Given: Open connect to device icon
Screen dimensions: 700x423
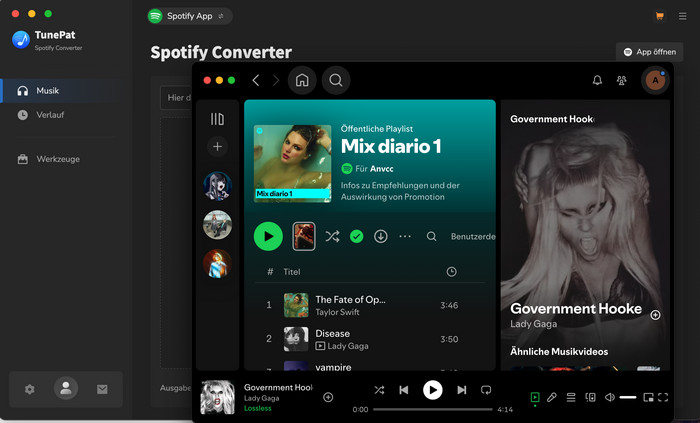Looking at the screenshot, I should tap(590, 397).
